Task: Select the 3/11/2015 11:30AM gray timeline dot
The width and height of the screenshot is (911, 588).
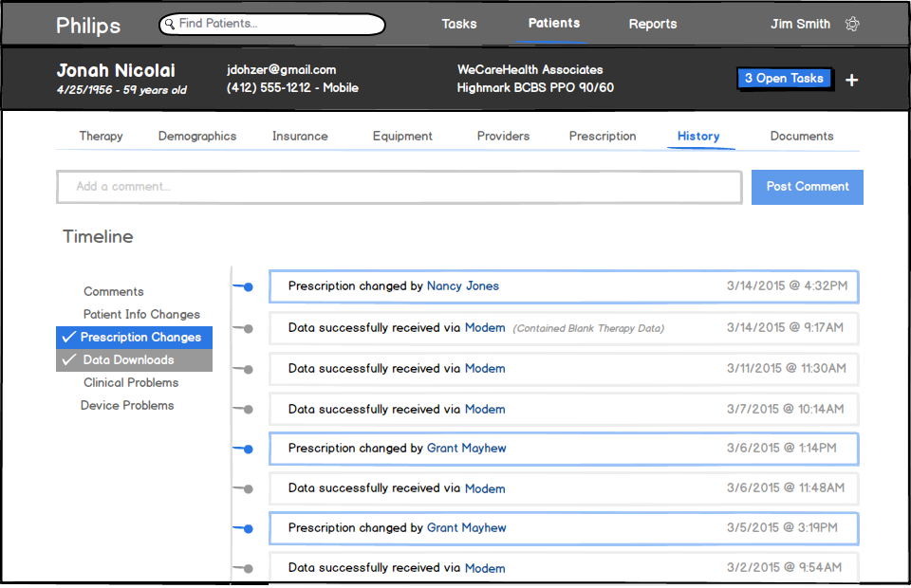Action: tap(249, 369)
